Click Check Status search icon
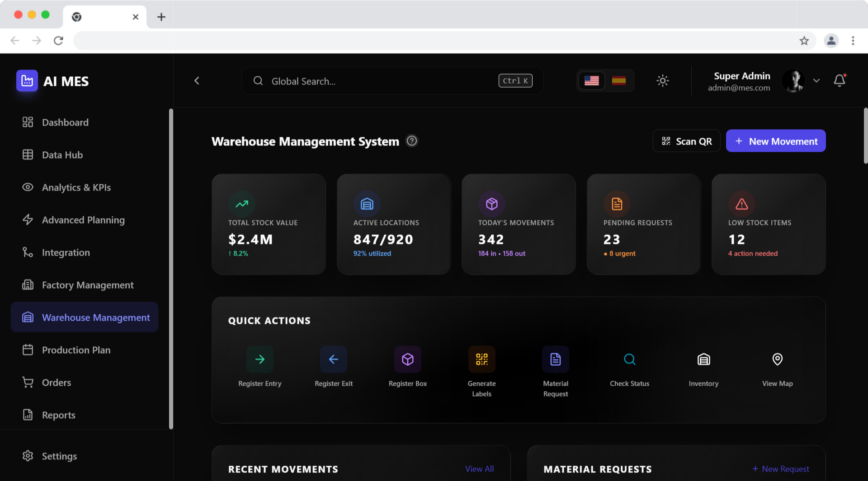 pyautogui.click(x=630, y=360)
